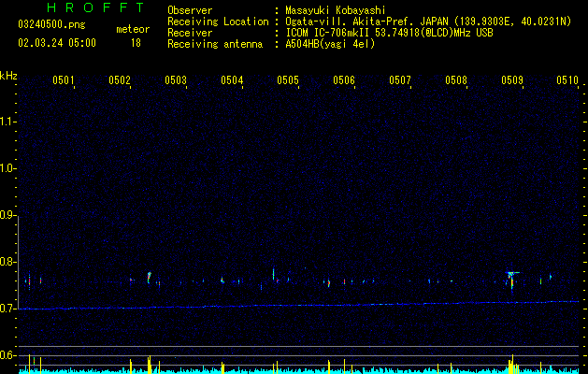Click the date stamp 02.03.24 05:00
The image size is (588, 374).
(x=57, y=43)
